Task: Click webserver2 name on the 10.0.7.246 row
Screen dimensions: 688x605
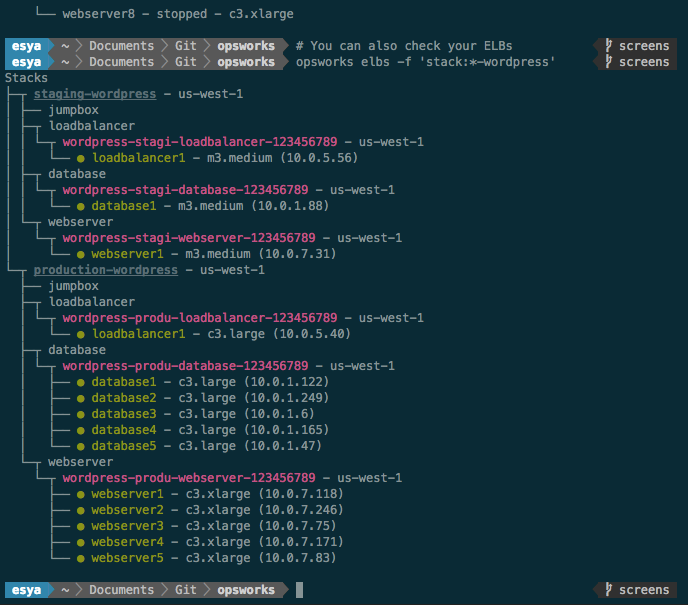Action: click(127, 510)
